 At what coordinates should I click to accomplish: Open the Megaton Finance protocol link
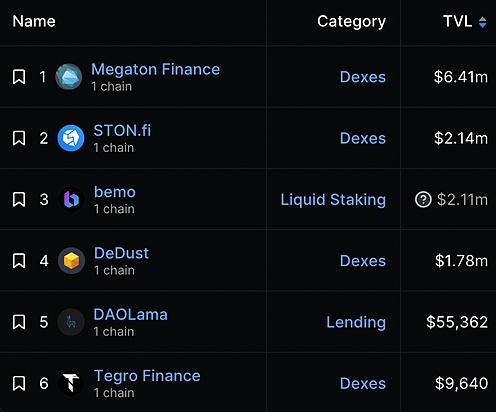[156, 69]
